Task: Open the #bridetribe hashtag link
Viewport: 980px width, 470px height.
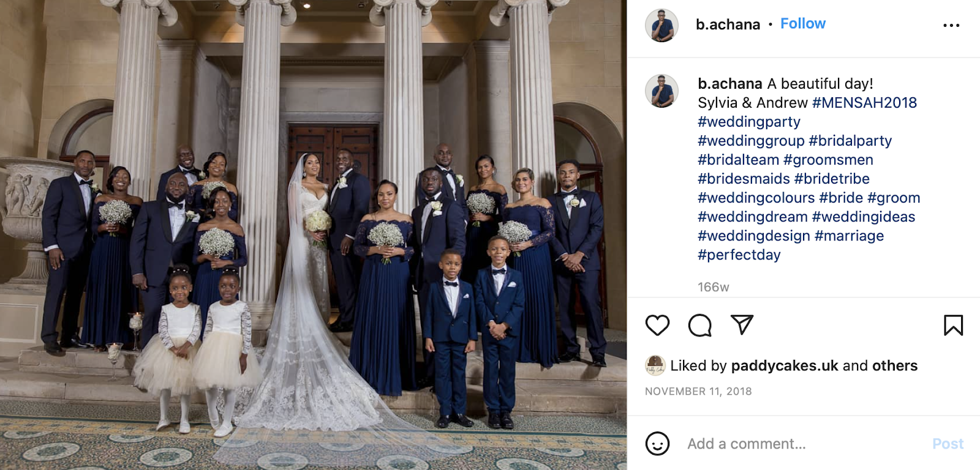Action: click(x=832, y=179)
